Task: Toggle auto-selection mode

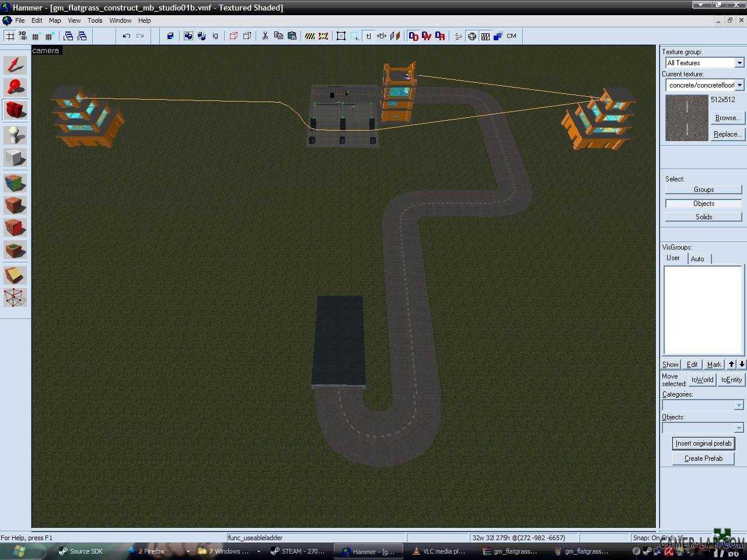Action: click(355, 36)
